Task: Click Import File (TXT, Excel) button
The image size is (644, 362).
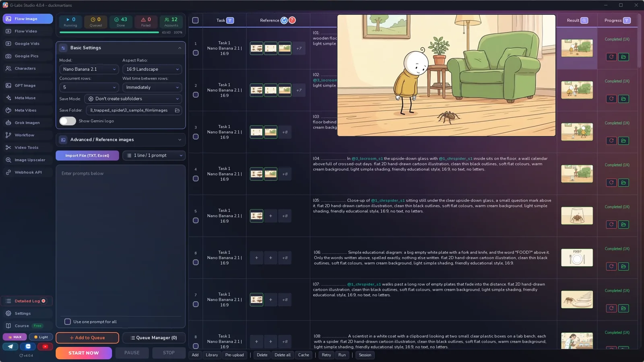Action: (87, 156)
